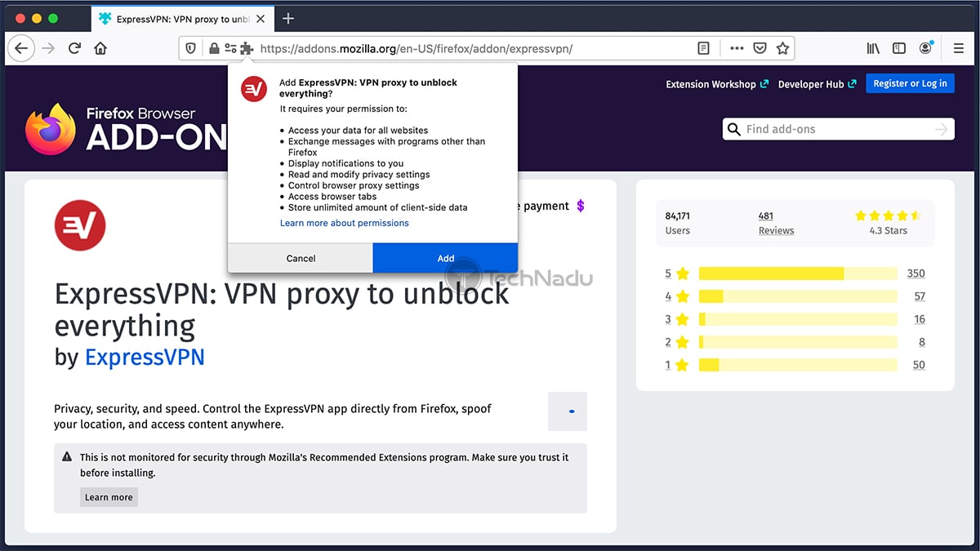Click "Display notifications to you" permission
980x551 pixels.
pos(345,163)
